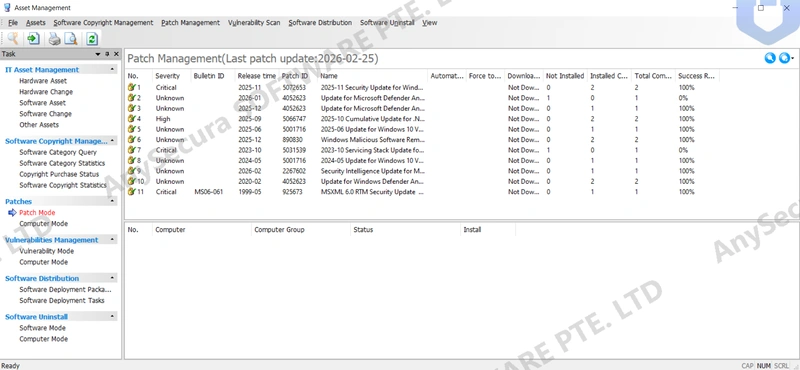Close the Task side panel
The height and width of the screenshot is (370, 800).
click(x=116, y=54)
